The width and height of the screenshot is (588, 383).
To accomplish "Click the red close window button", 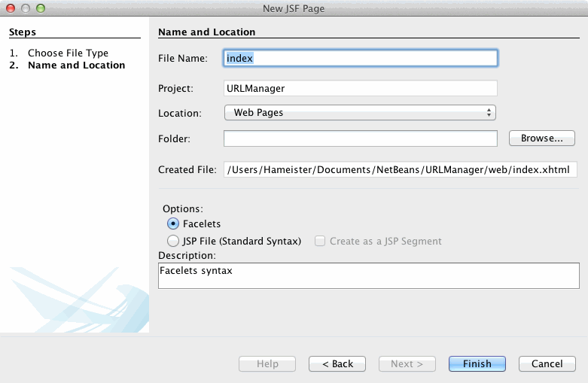I will coord(11,8).
